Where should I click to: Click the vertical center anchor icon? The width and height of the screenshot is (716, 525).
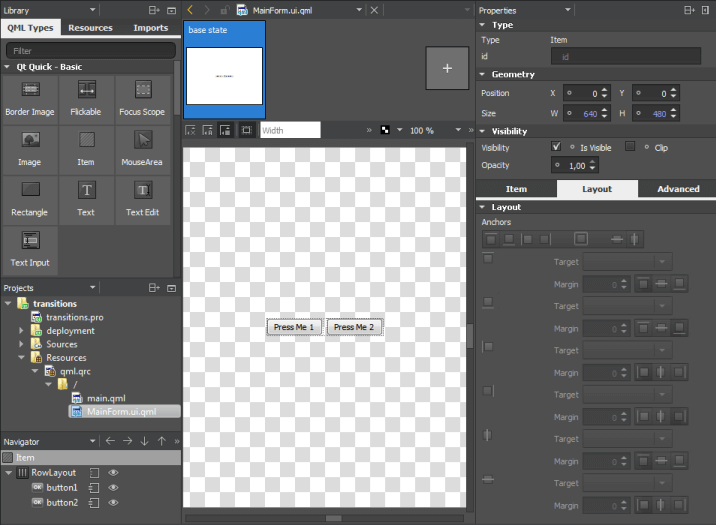point(617,239)
